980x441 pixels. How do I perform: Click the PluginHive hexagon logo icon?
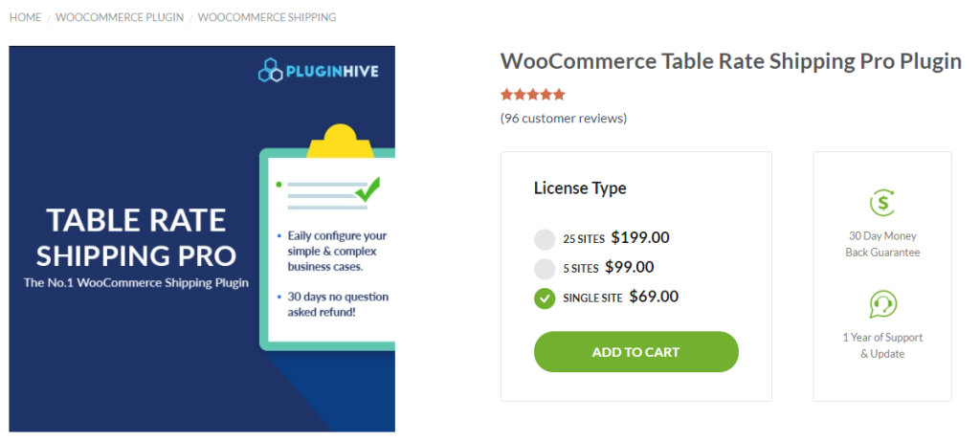click(x=270, y=71)
